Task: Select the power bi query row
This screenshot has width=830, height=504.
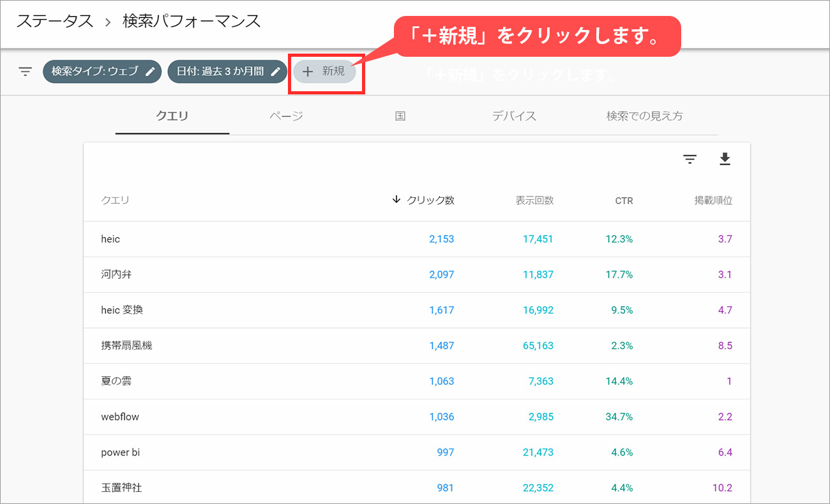Action: 417,452
